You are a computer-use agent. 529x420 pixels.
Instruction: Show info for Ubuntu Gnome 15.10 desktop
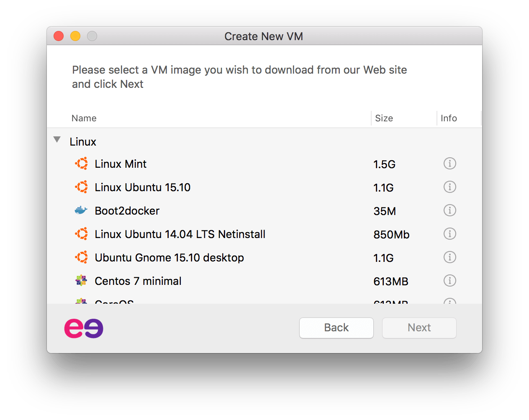click(x=449, y=257)
